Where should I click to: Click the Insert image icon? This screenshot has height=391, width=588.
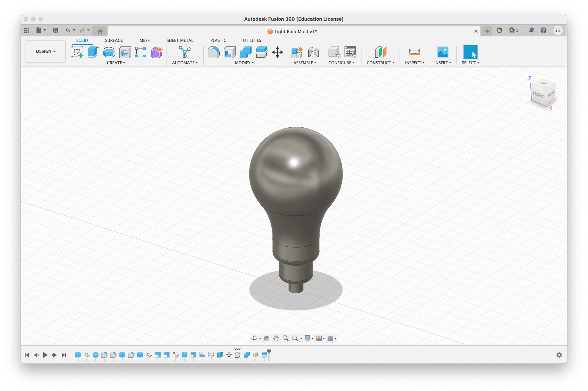tap(443, 52)
